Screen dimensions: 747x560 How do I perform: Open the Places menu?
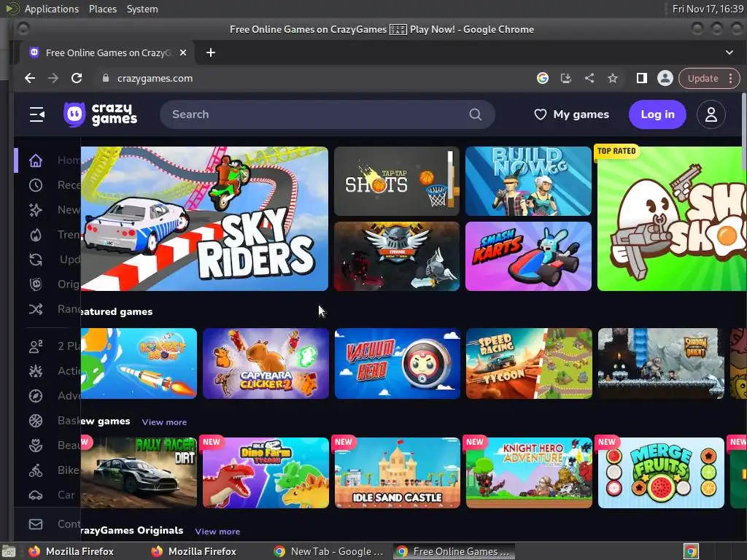[x=103, y=9]
